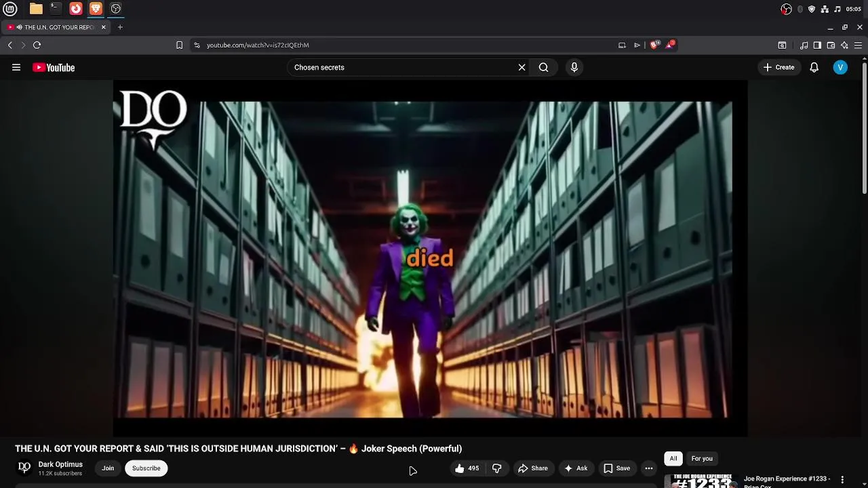Open a new browser tab
868x488 pixels.
(x=120, y=27)
